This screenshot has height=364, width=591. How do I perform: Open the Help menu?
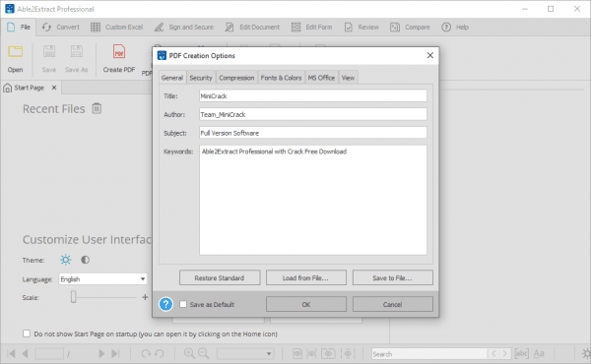point(455,28)
